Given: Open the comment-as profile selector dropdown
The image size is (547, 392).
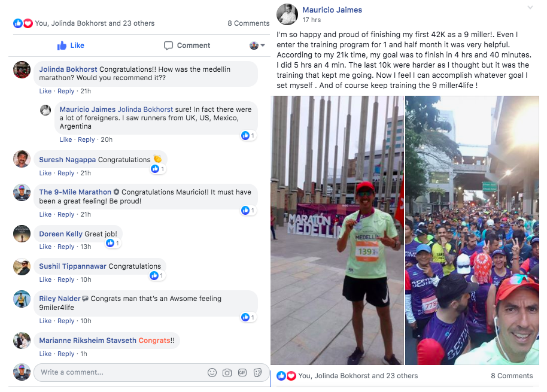Looking at the screenshot, I should [257, 45].
